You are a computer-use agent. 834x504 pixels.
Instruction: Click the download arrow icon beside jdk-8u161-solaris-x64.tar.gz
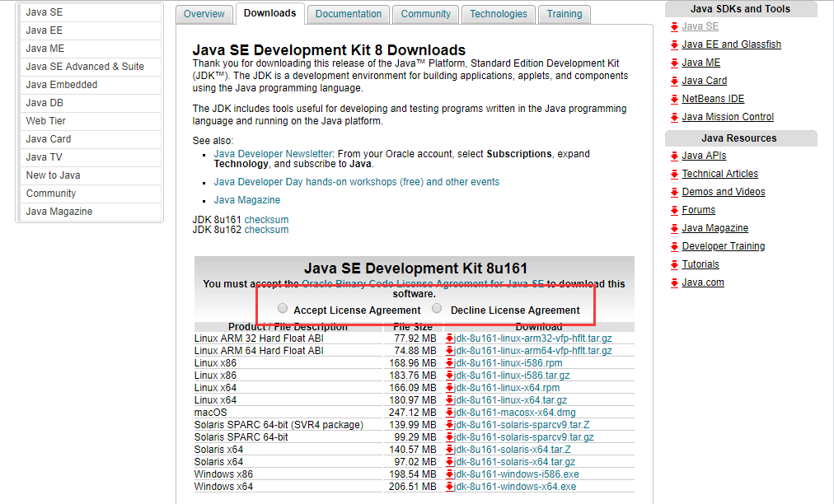point(449,462)
